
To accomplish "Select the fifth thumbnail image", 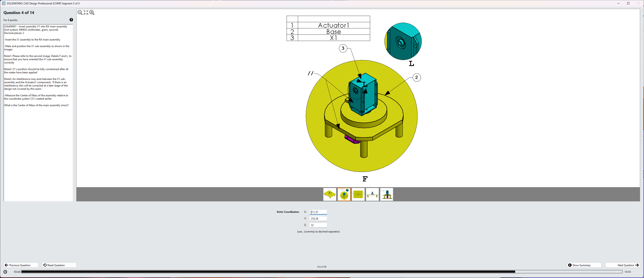I will [x=386, y=194].
